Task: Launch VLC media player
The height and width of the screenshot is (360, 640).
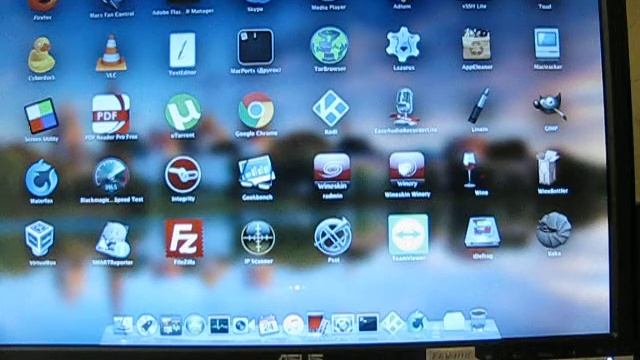Action: [x=111, y=53]
